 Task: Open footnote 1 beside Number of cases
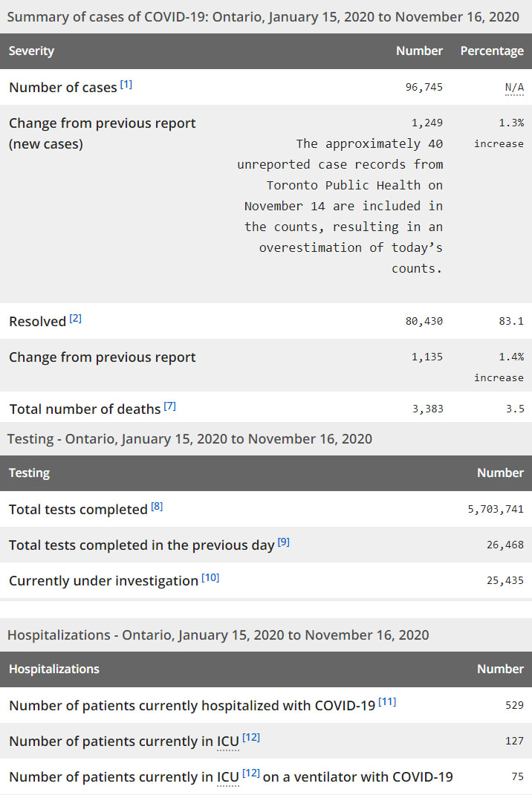(x=126, y=85)
